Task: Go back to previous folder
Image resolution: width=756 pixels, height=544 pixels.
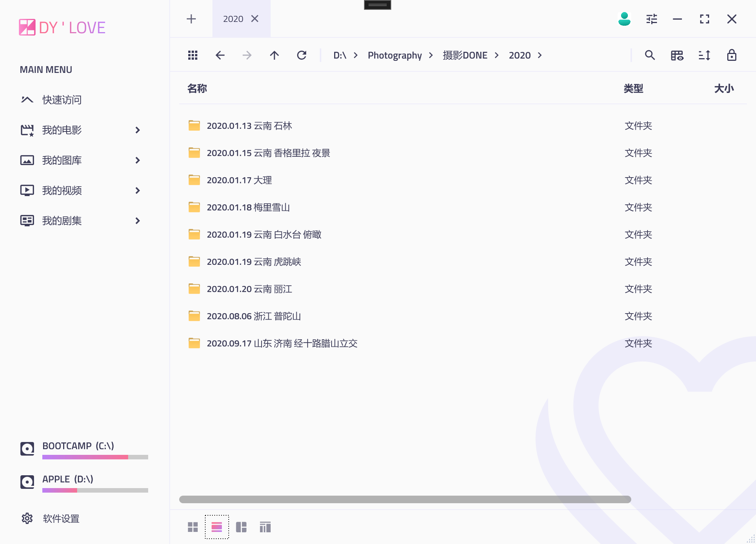Action: tap(220, 56)
